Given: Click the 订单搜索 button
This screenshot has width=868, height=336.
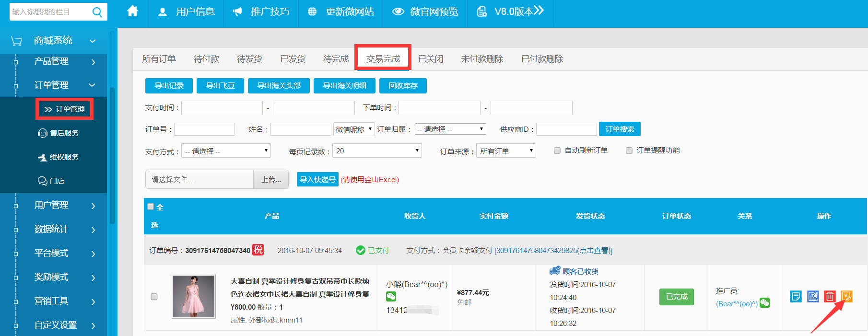Looking at the screenshot, I should 620,129.
